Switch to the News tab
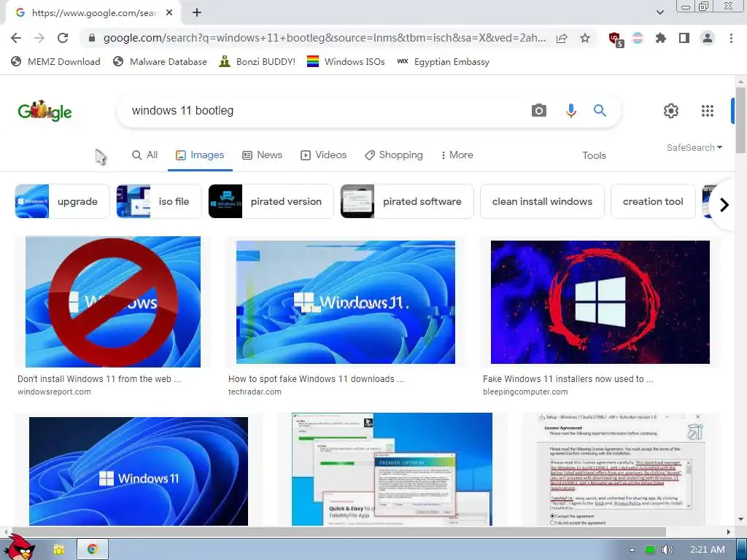 (x=262, y=155)
